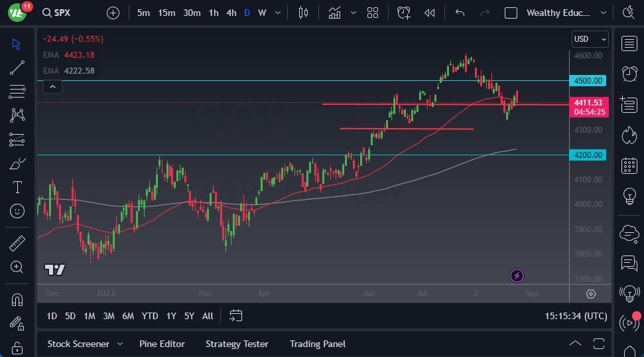Collapse the indicator legend chevron
The image size is (644, 357).
tap(52, 86)
